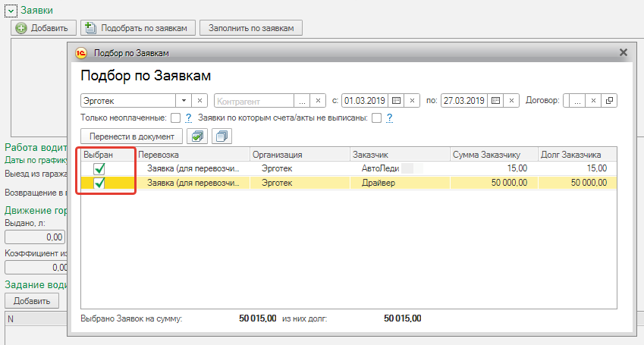Select the 15,00 Долг Заказчика cell
644x345 pixels.
577,168
